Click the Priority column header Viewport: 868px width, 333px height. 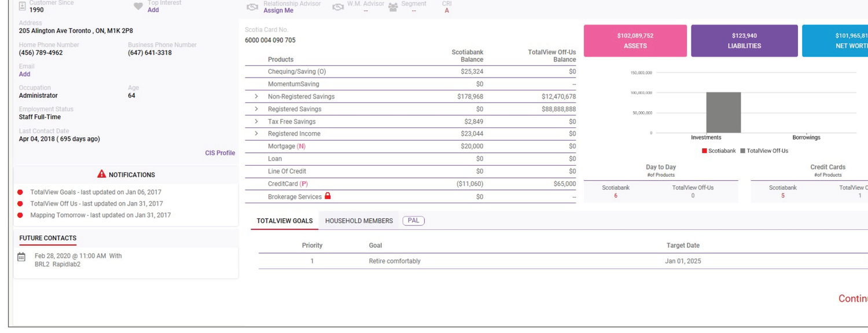pos(312,246)
